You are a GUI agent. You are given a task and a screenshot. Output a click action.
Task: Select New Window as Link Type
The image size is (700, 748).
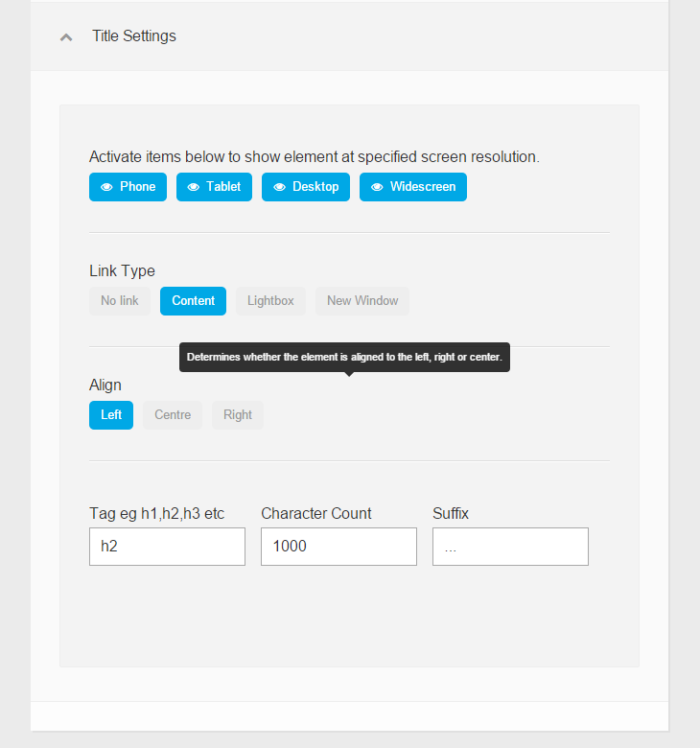tap(362, 301)
